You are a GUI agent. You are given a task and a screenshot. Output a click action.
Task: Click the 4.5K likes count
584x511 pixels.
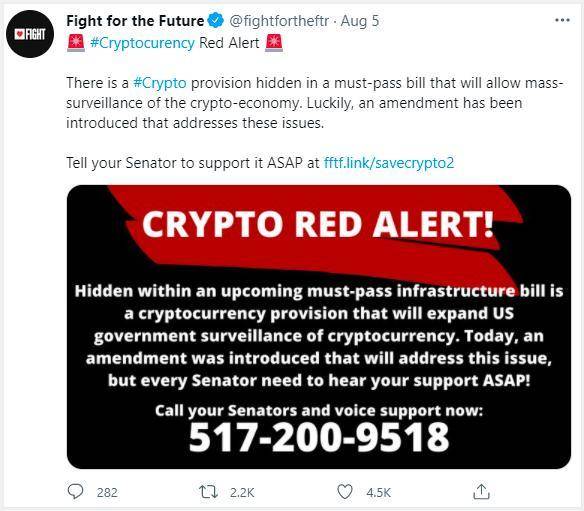[378, 493]
